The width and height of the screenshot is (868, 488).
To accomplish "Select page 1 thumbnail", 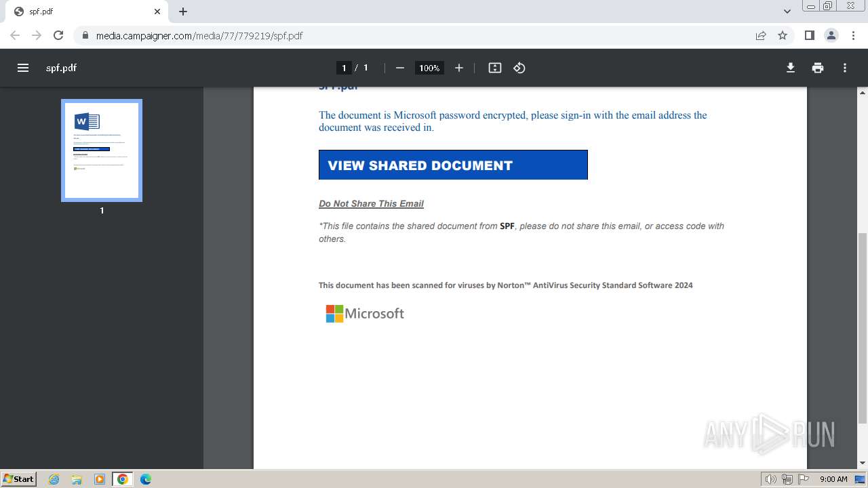I will click(x=102, y=150).
